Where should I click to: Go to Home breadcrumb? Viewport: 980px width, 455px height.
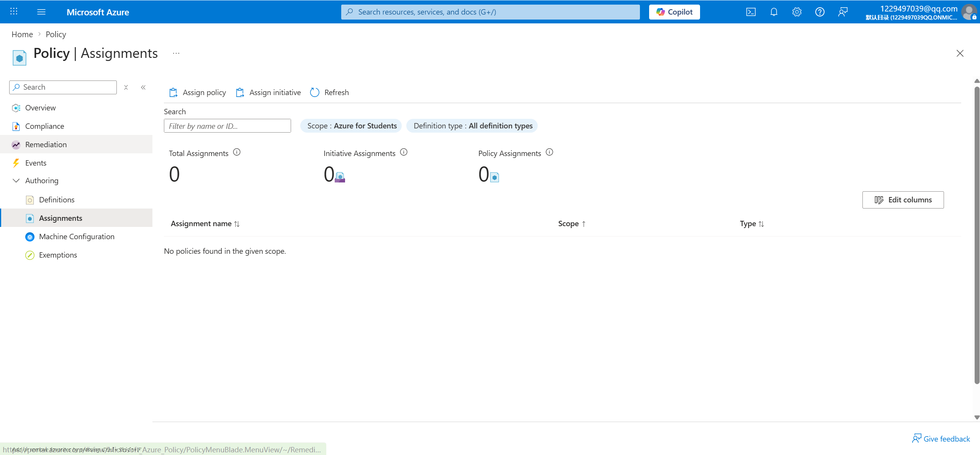[22, 34]
